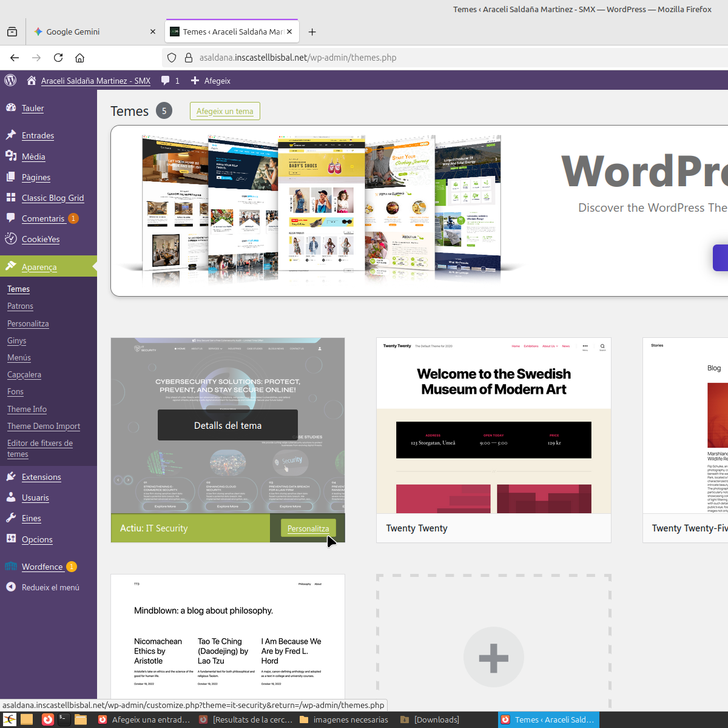Click the Afegeix un tema button
Image resolution: width=728 pixels, height=728 pixels.
[224, 111]
